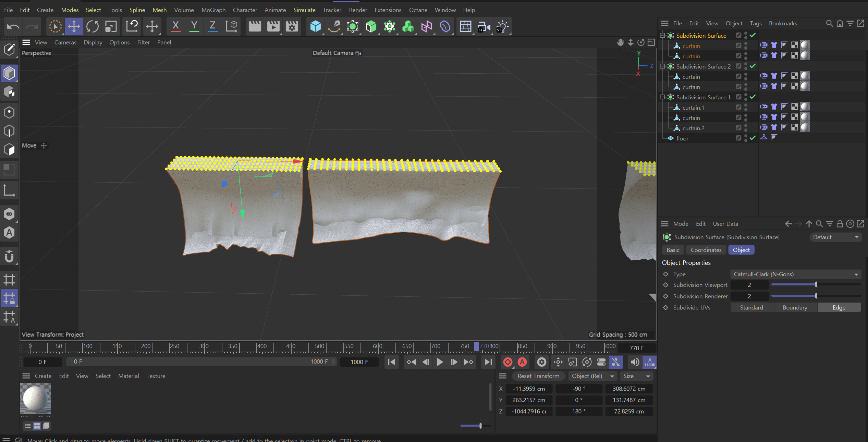The width and height of the screenshot is (868, 442).
Task: Open the viewport hamburger menu
Action: (26, 42)
